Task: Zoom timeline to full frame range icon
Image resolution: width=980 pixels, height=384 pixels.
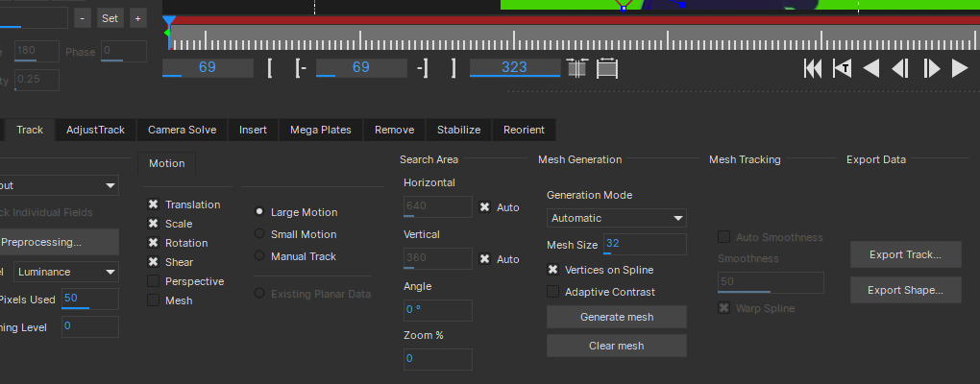Action: (x=607, y=68)
